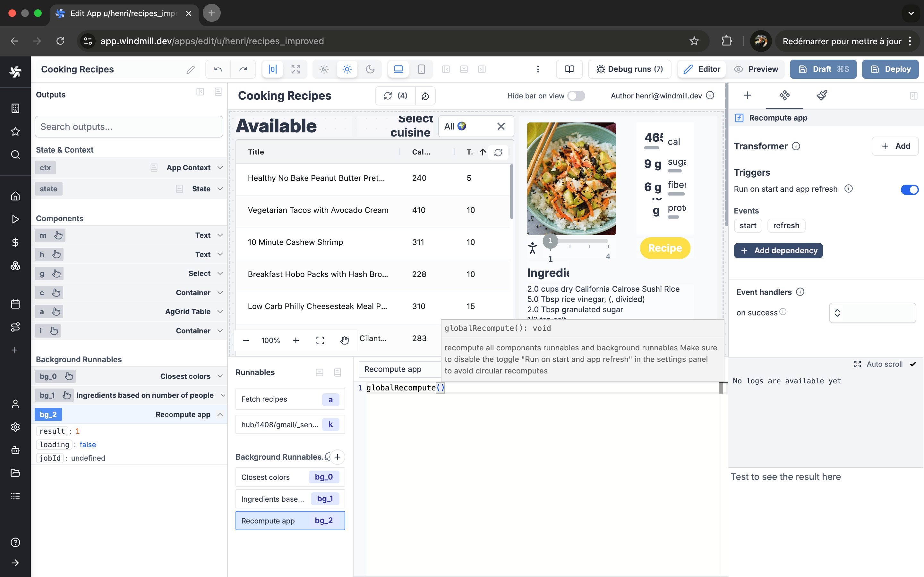Click the undo arrow icon
Image resolution: width=924 pixels, height=577 pixels.
[x=218, y=69]
